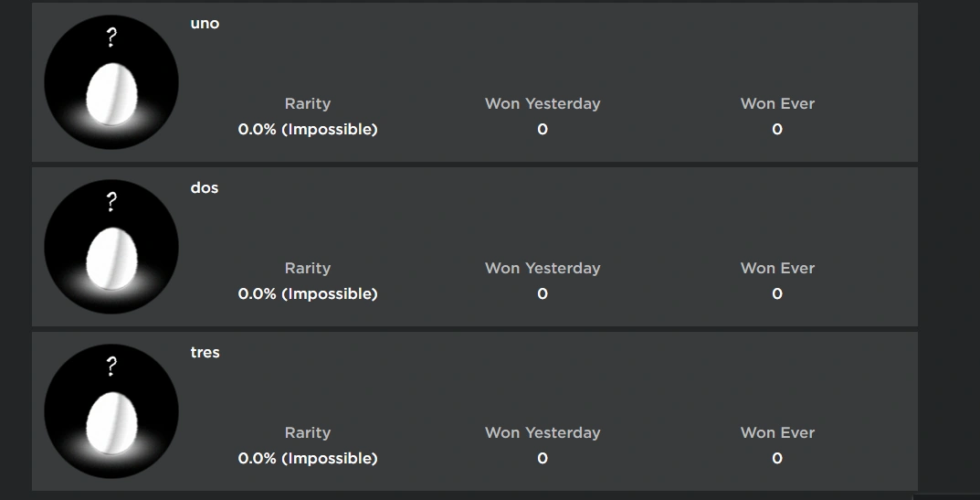Click the Won Ever label for uno
This screenshot has width=980, height=500.
click(x=777, y=104)
